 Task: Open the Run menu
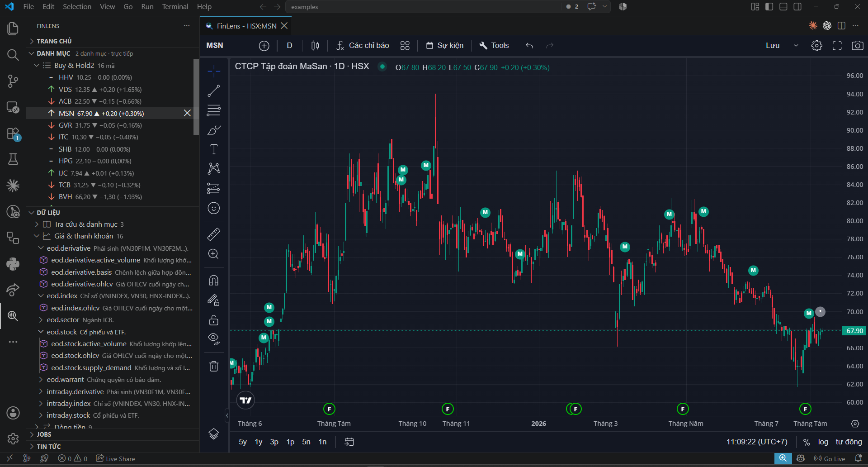(x=147, y=7)
